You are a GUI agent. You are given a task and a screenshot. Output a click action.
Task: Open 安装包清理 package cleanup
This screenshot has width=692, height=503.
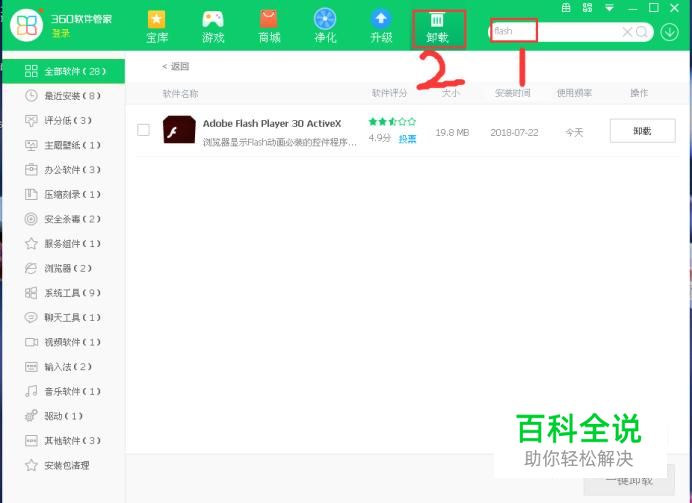pyautogui.click(x=64, y=465)
